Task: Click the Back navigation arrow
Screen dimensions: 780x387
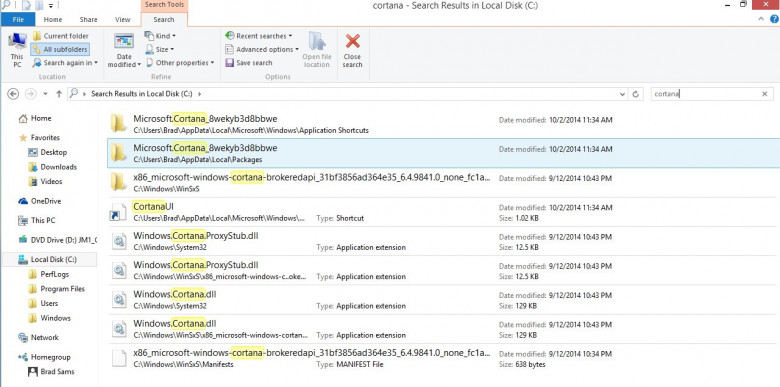Action: point(13,94)
